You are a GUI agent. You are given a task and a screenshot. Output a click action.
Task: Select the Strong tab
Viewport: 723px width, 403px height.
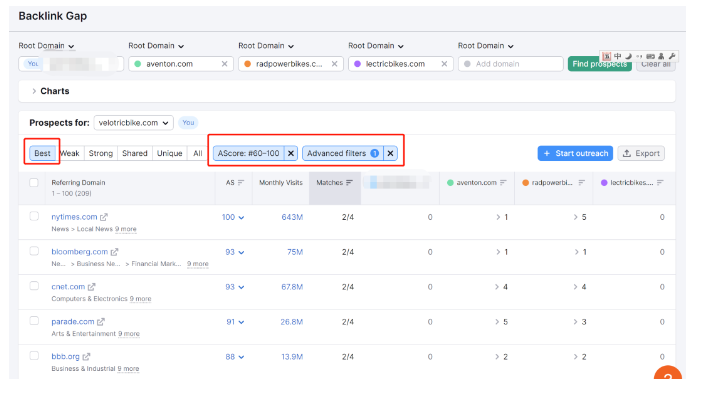101,153
